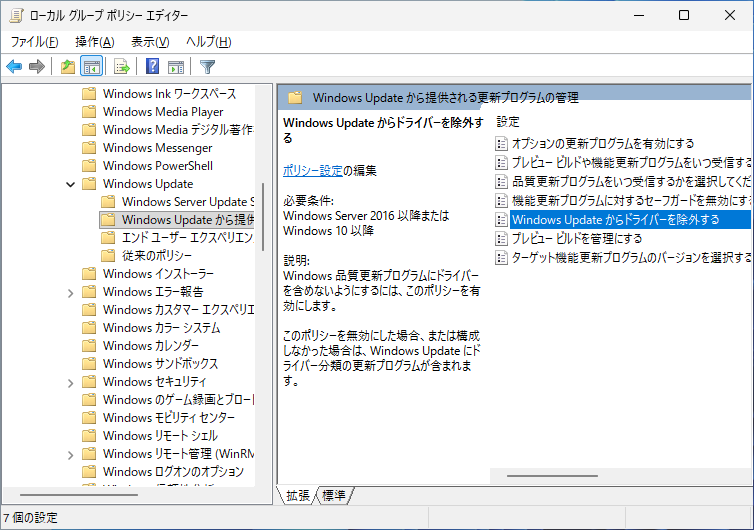Open the 表示(V) menu
Viewport: 754px width, 530px height.
click(150, 42)
